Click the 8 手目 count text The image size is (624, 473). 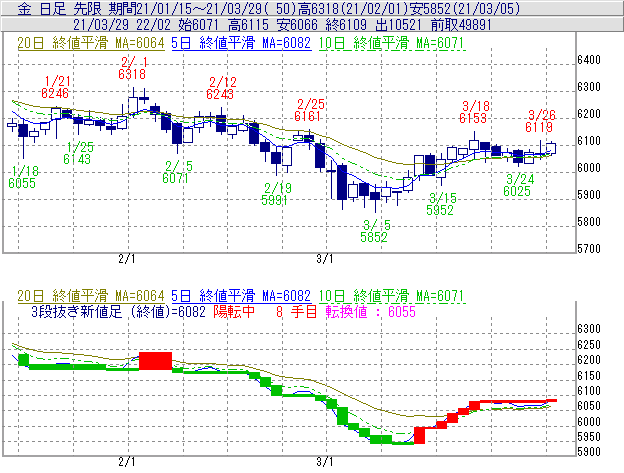click(296, 311)
